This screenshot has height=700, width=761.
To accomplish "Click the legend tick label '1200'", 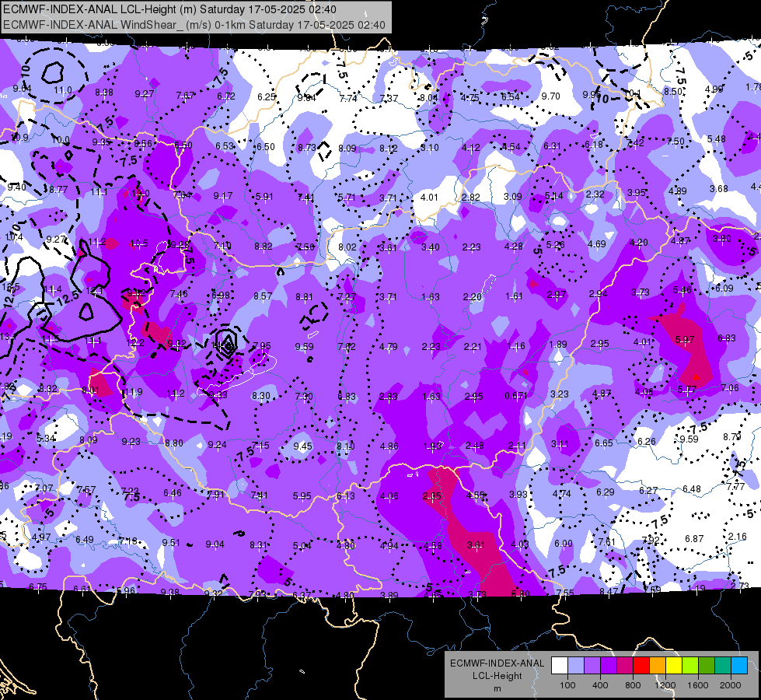I will click(665, 685).
